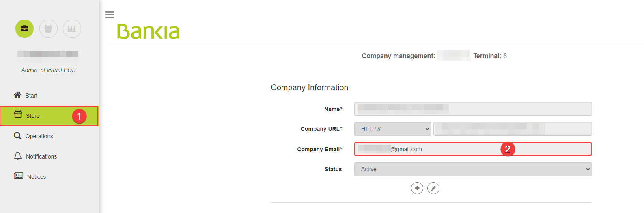Click the briefcase icon in the sidebar
This screenshot has width=644, height=213.
coord(24,28)
